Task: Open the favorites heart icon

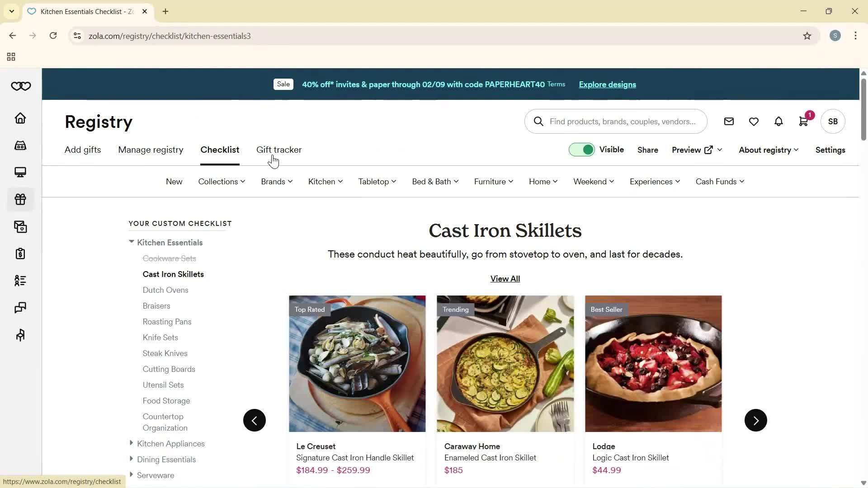Action: coord(754,121)
